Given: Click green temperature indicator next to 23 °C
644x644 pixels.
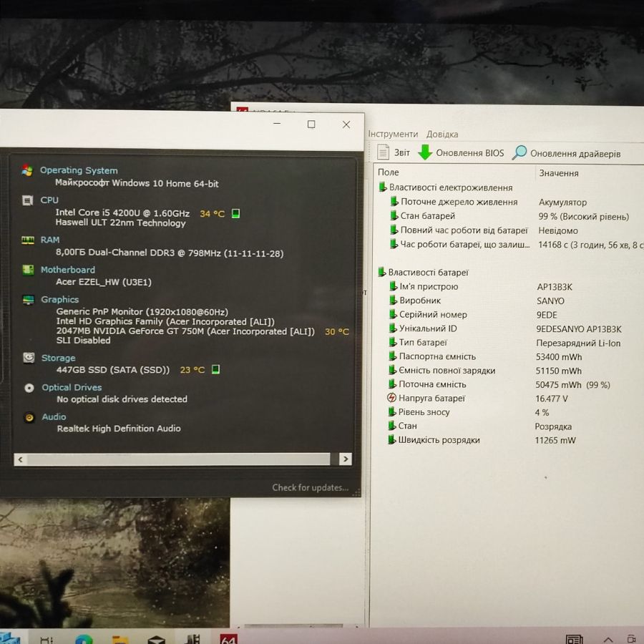Looking at the screenshot, I should (215, 369).
